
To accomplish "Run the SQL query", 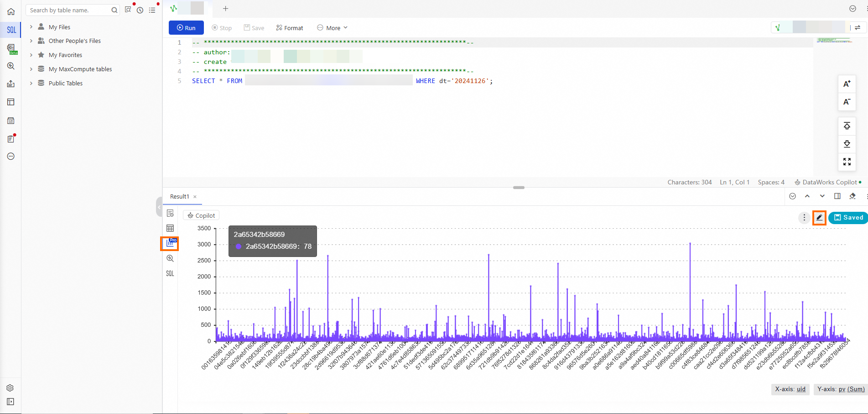I will [x=186, y=27].
